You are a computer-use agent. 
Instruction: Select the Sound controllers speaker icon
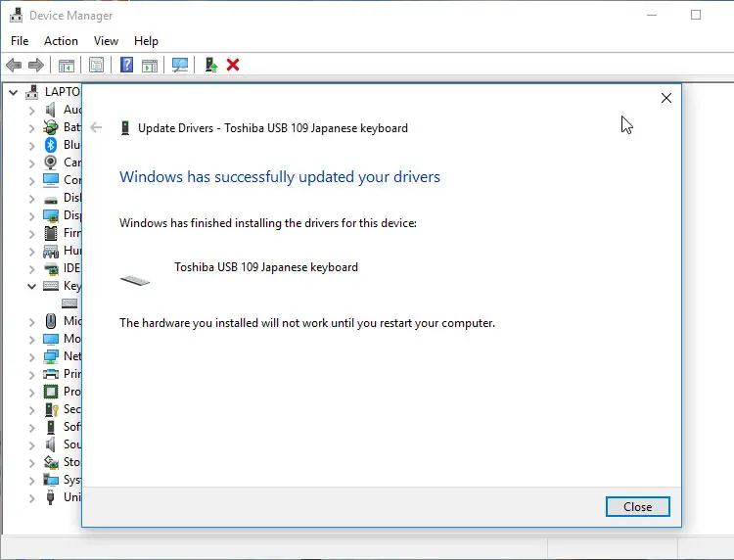(x=51, y=444)
